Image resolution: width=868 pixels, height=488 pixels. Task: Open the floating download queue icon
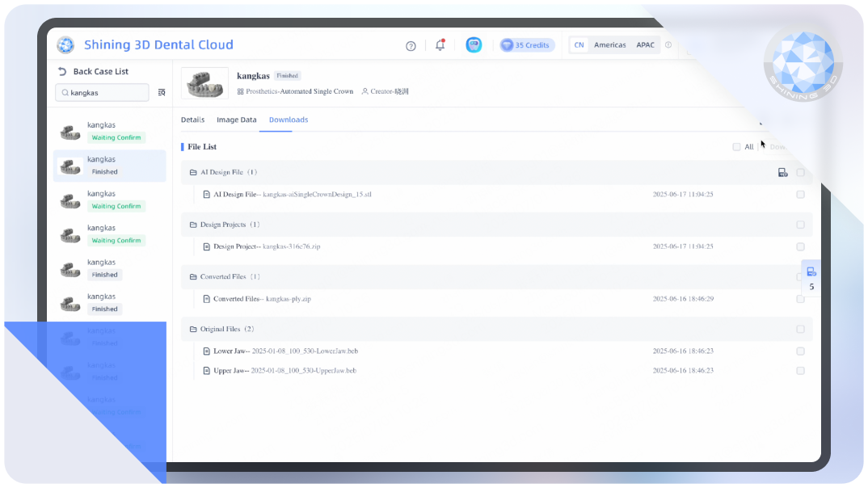point(811,271)
